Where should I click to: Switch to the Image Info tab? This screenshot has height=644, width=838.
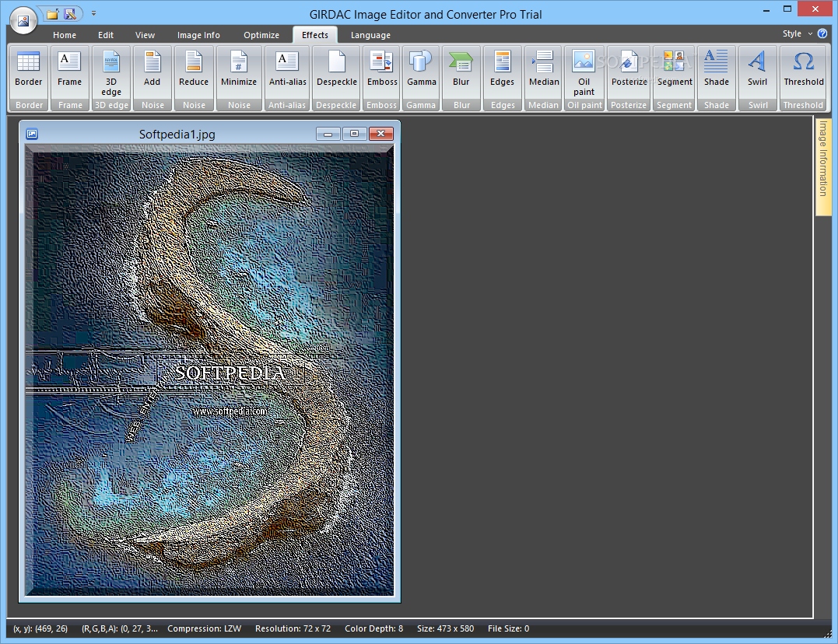198,35
